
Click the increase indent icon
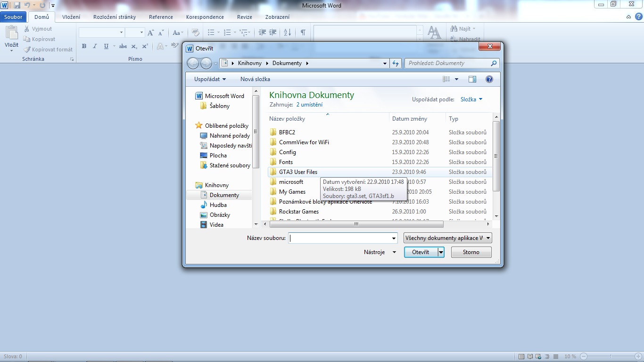tap(273, 33)
